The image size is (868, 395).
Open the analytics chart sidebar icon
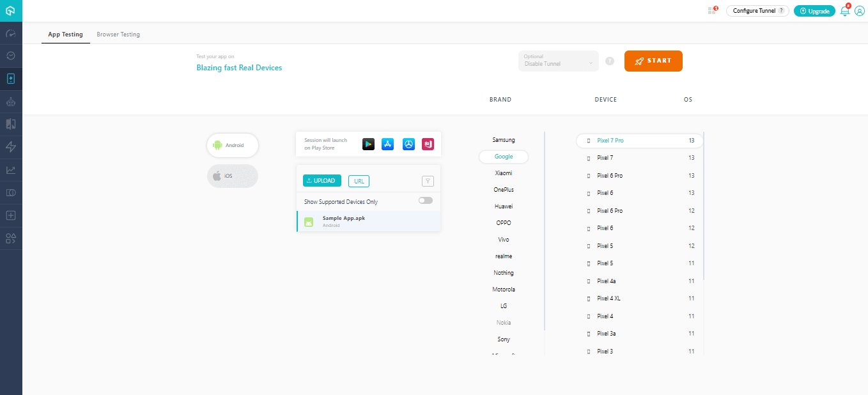[11, 170]
